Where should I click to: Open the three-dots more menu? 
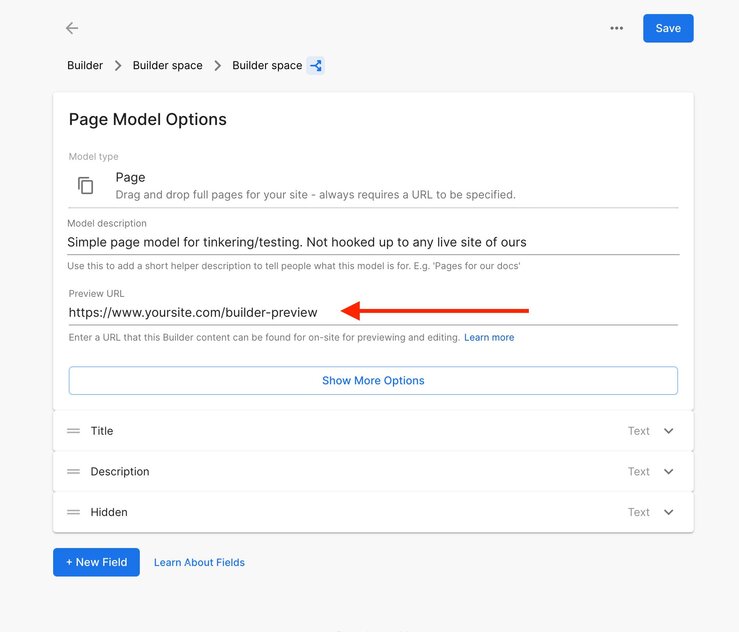616,28
